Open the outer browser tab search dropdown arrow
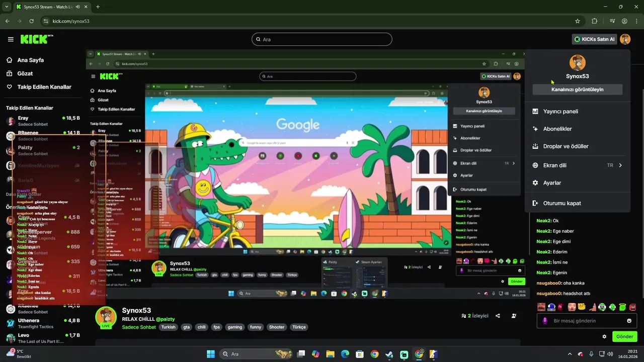 pos(7,7)
